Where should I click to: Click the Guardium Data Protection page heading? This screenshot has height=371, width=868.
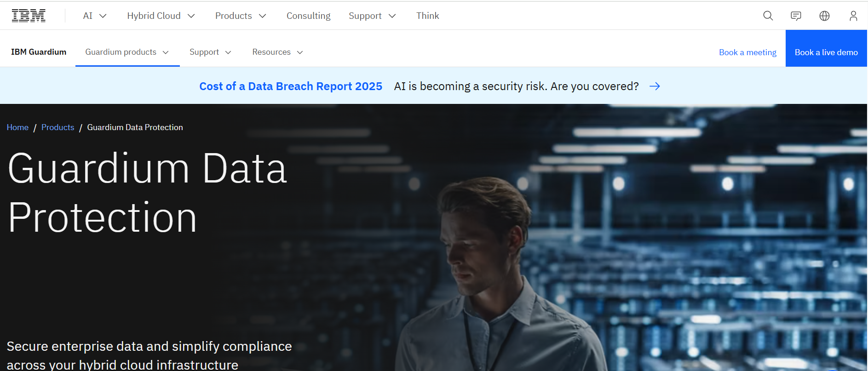tap(147, 193)
